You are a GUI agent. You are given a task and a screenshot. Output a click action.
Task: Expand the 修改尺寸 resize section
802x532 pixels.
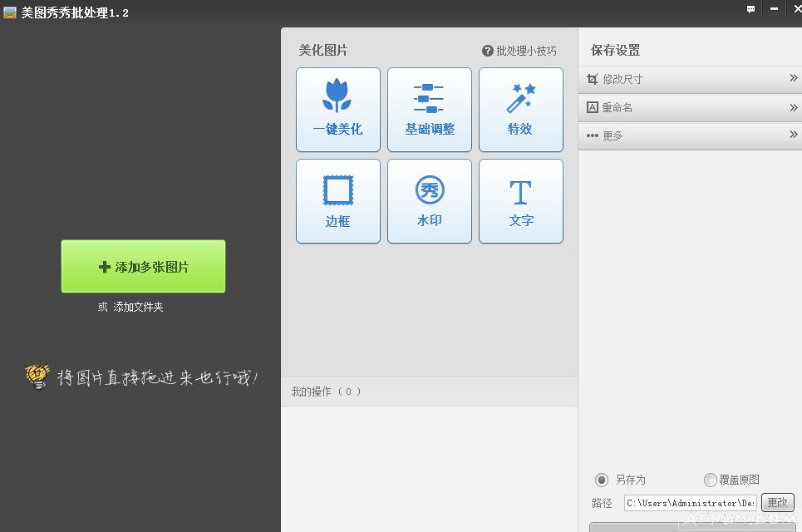(690, 79)
